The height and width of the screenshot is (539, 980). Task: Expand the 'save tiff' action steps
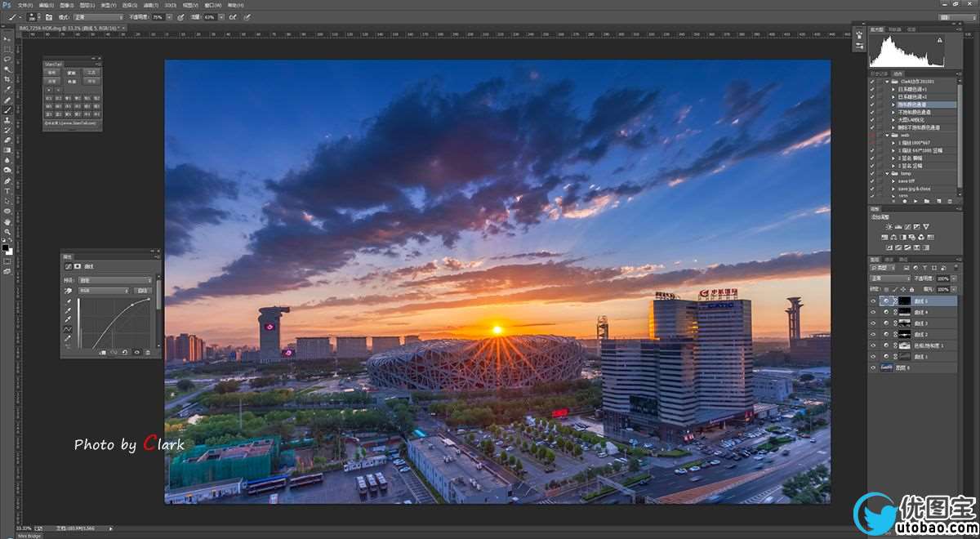pyautogui.click(x=893, y=181)
